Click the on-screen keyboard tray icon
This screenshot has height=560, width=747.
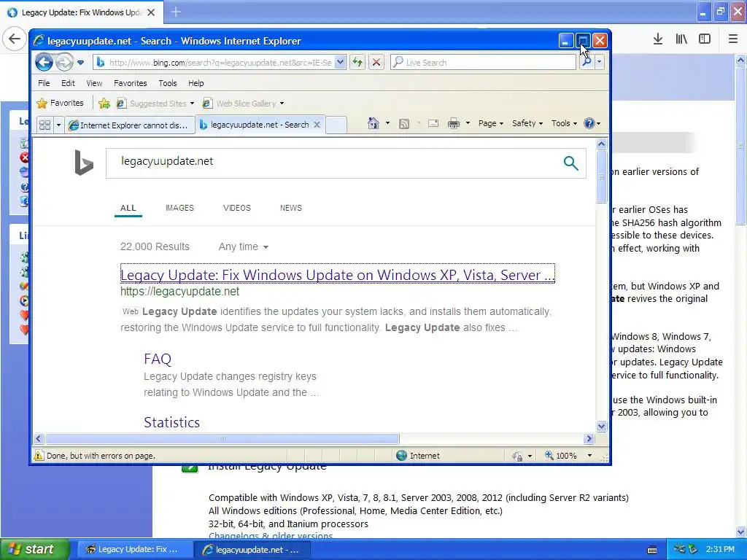[x=652, y=550]
